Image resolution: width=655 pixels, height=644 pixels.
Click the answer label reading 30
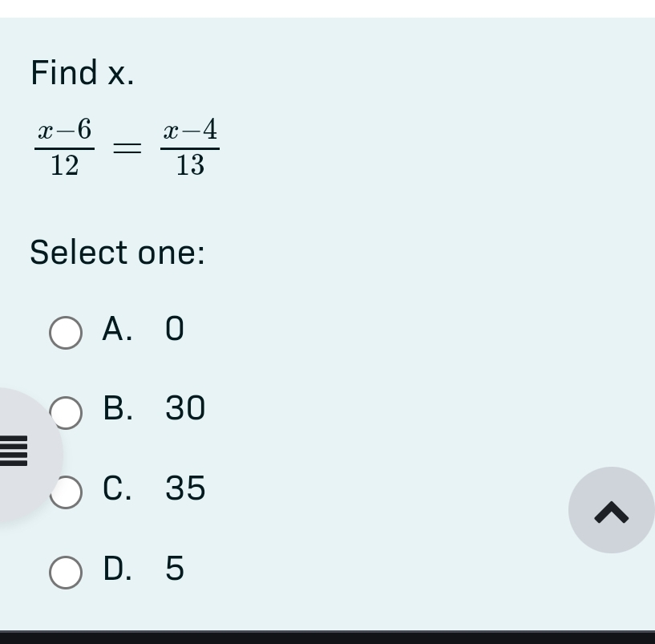pyautogui.click(x=184, y=409)
